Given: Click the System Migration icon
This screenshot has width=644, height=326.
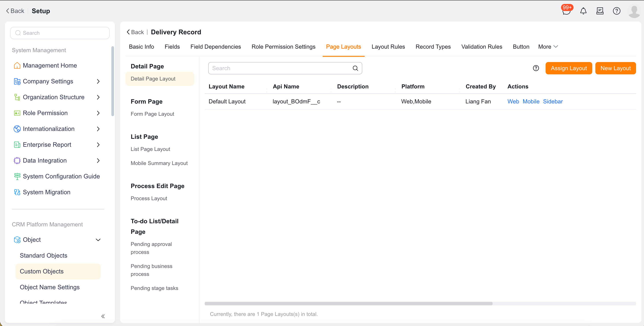Looking at the screenshot, I should pos(17,192).
